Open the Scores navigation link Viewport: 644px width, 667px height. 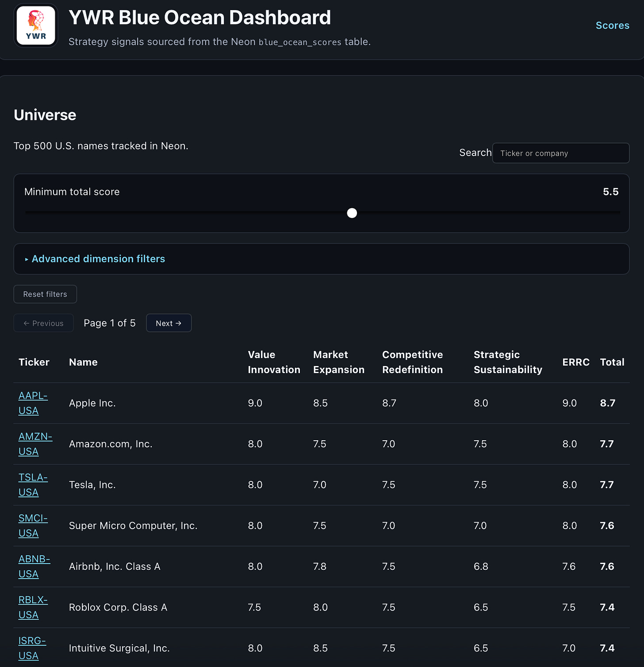pyautogui.click(x=612, y=26)
